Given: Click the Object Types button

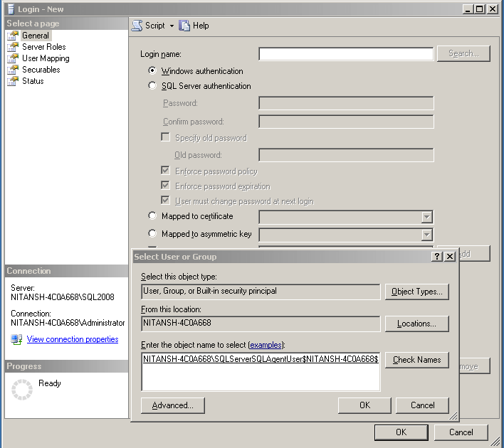Looking at the screenshot, I should 416,292.
